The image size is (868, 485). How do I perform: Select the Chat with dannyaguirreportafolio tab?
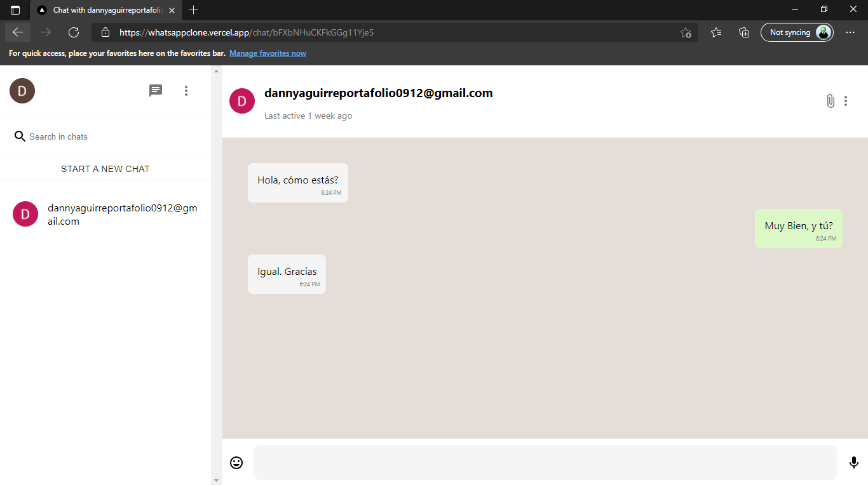106,10
